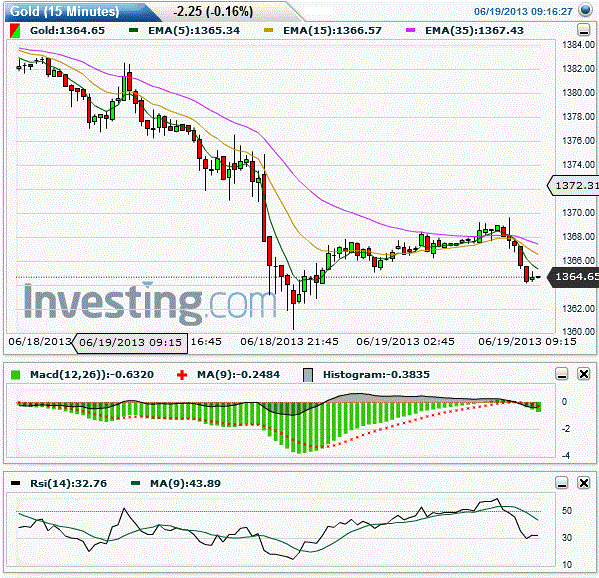
Task: Click the black Rsi(14) legend marker
Action: coord(16,483)
